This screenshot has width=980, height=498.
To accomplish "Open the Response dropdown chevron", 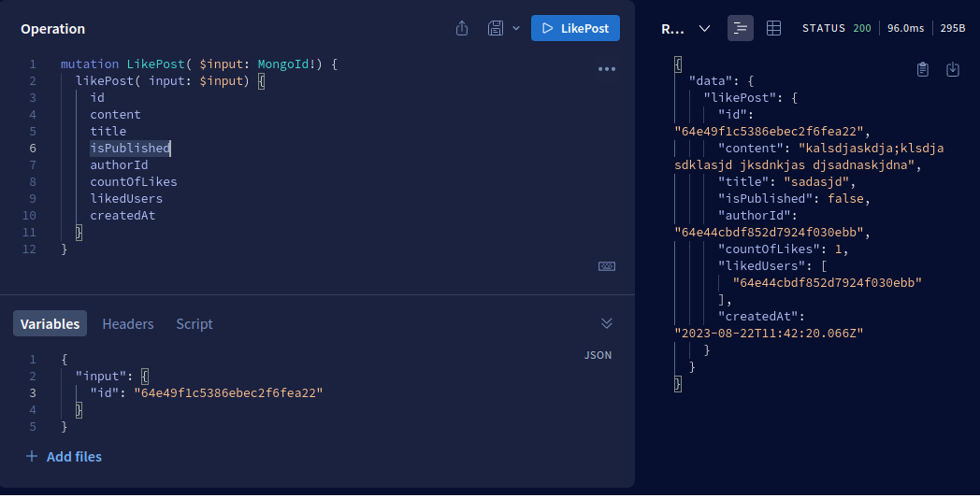I will (x=704, y=29).
